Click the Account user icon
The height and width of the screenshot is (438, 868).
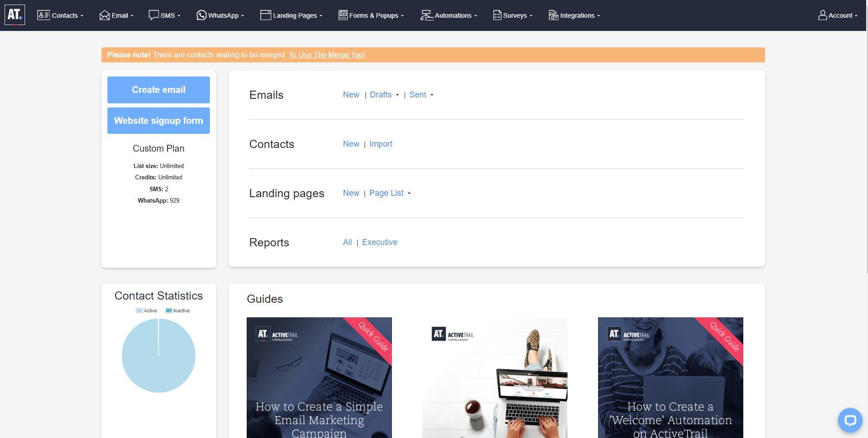(822, 15)
